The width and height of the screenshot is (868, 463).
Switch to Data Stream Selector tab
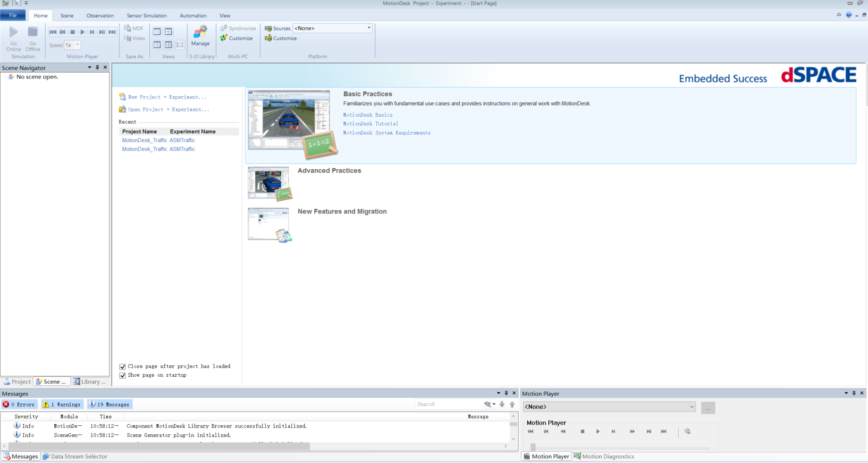(75, 457)
